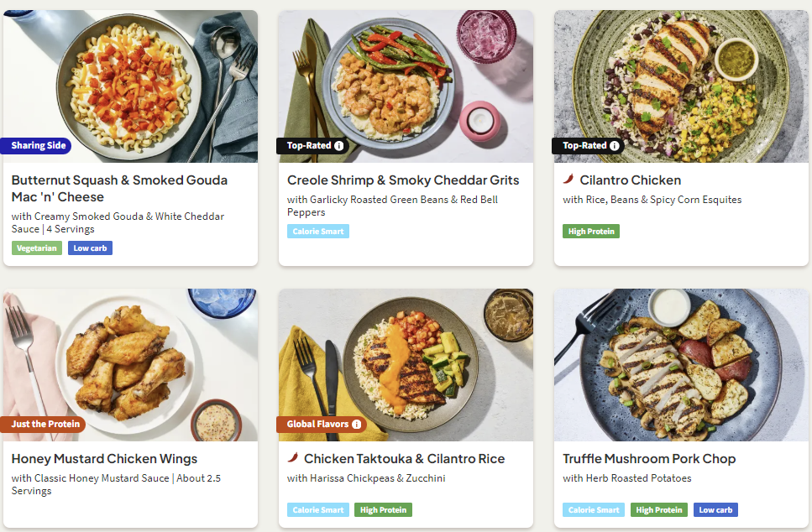812x532 pixels.
Task: Click the Top-Rated info icon on Cilantro Chicken
Action: pos(615,146)
